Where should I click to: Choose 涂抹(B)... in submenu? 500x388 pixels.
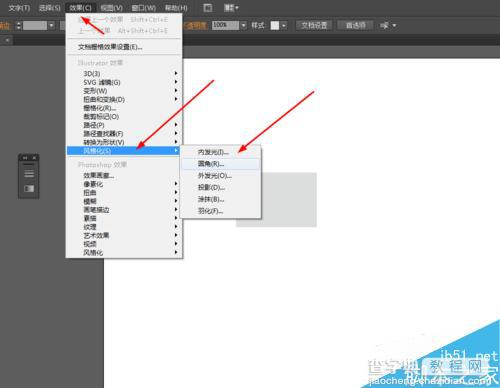[x=220, y=199]
